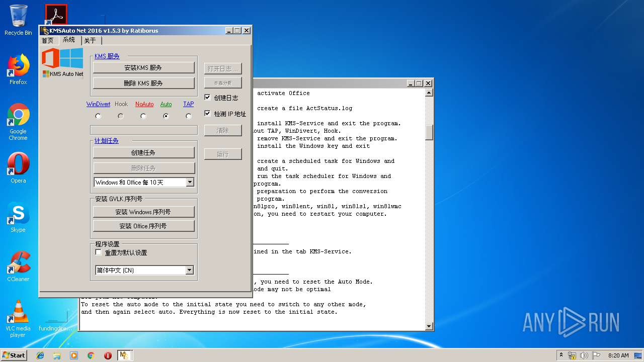Open the volume tray icon
Viewport: 644px width, 362px height.
(584, 355)
